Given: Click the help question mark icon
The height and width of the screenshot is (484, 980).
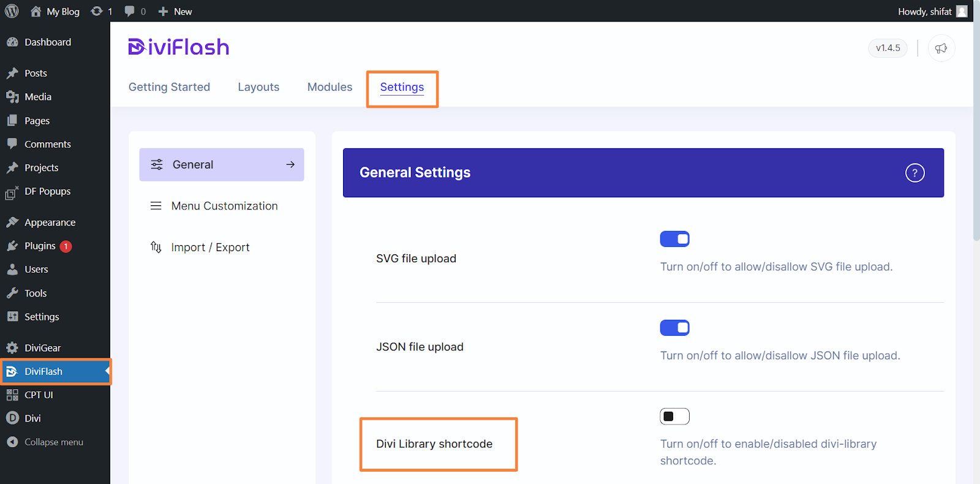Looking at the screenshot, I should tap(915, 173).
